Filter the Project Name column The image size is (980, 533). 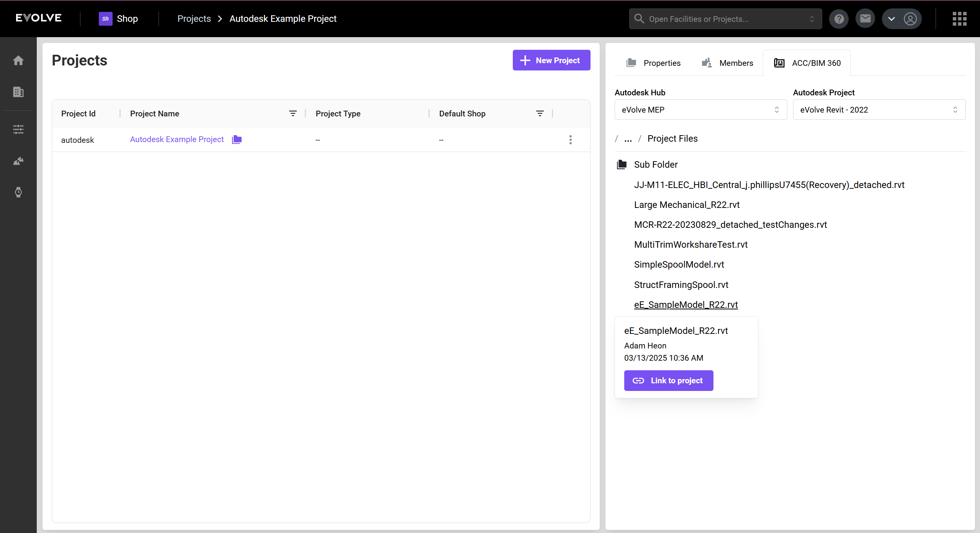coord(293,114)
